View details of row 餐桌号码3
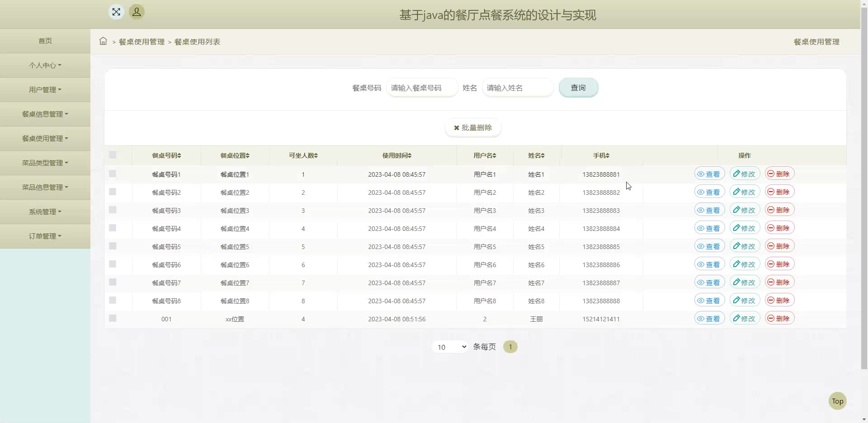Viewport: 868px width, 423px height. pos(709,210)
